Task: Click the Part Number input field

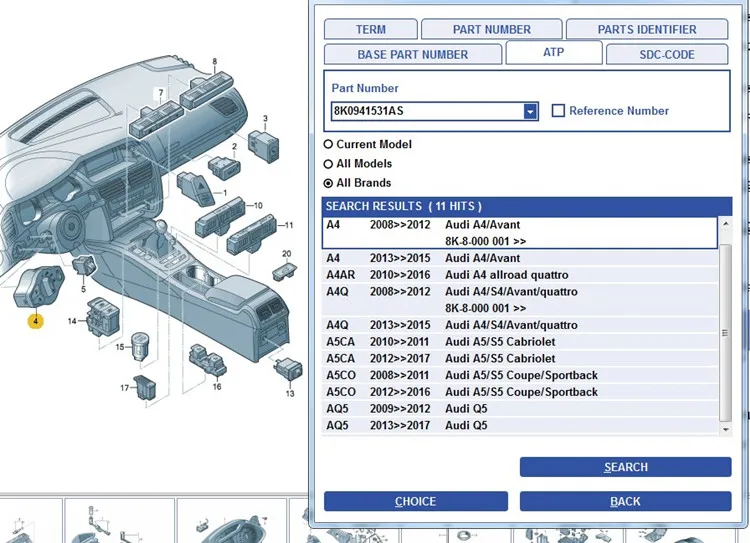Action: [x=427, y=111]
